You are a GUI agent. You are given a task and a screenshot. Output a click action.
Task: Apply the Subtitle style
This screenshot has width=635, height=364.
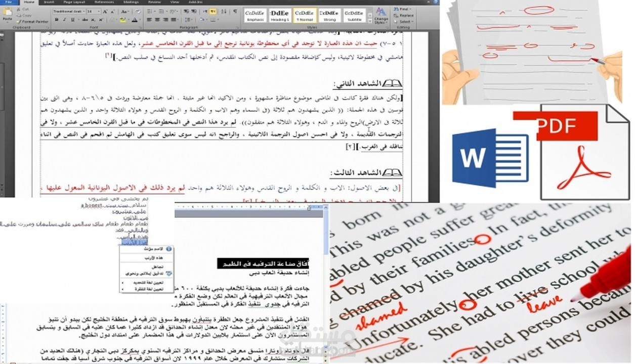click(x=354, y=15)
